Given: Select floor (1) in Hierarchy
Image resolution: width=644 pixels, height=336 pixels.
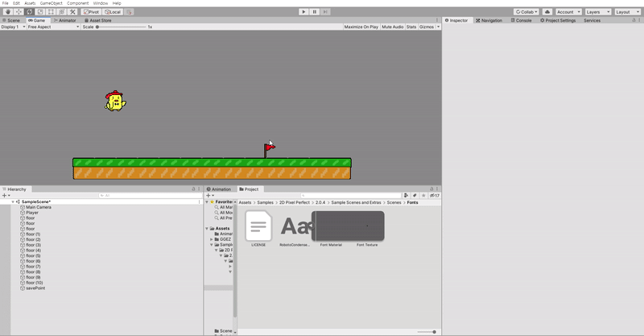Looking at the screenshot, I should click(x=33, y=234).
